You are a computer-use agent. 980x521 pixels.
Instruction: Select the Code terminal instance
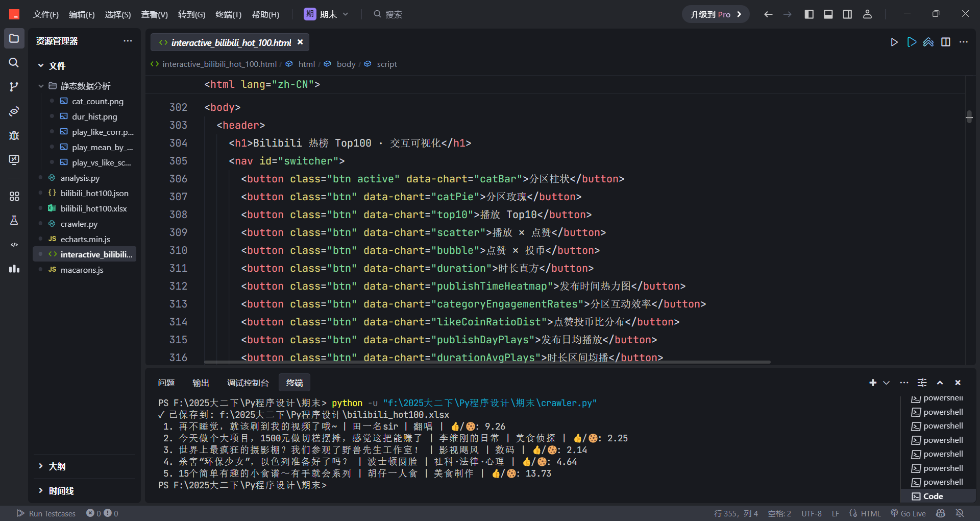click(x=938, y=496)
